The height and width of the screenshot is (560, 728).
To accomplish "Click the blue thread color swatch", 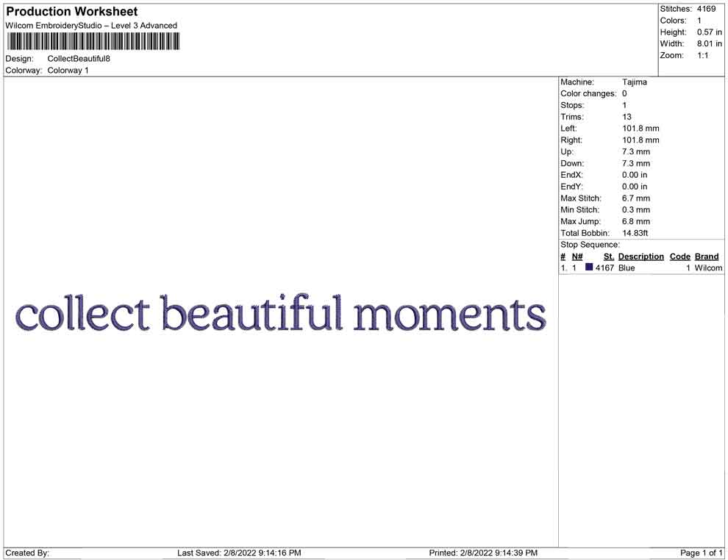I will tap(589, 267).
